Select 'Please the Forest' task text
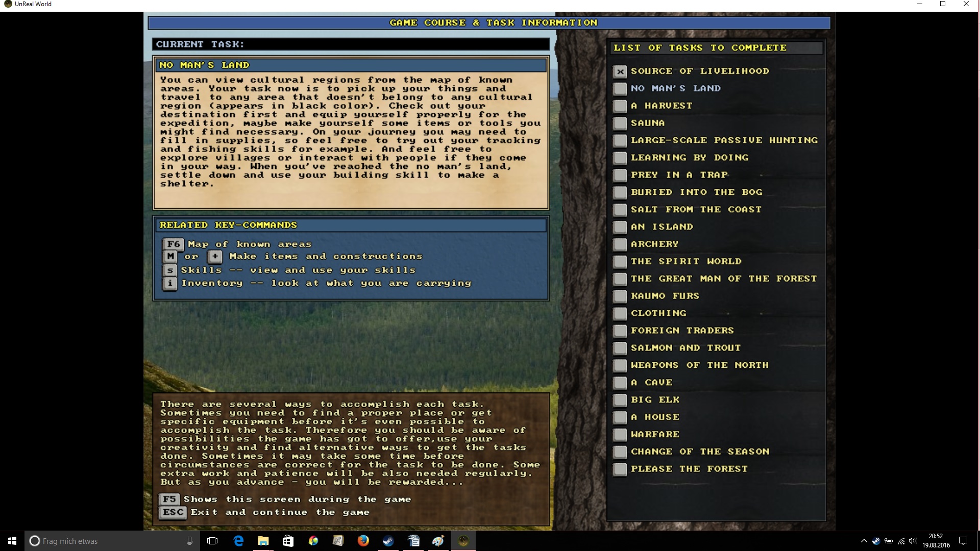 [x=689, y=469]
